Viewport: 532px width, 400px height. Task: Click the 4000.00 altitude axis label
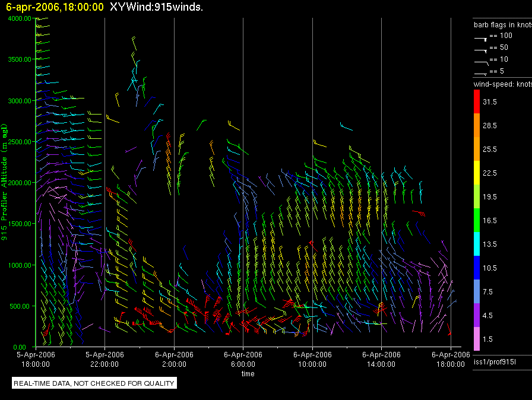pos(20,18)
